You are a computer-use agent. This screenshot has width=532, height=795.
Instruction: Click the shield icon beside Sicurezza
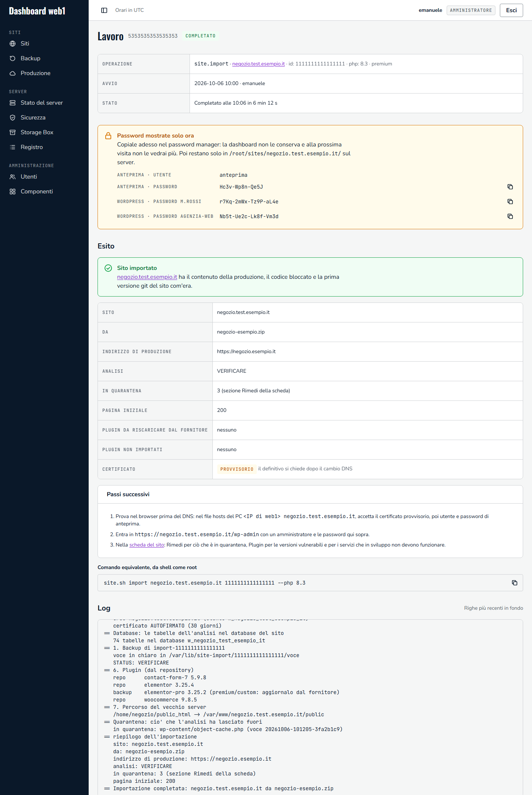click(13, 118)
